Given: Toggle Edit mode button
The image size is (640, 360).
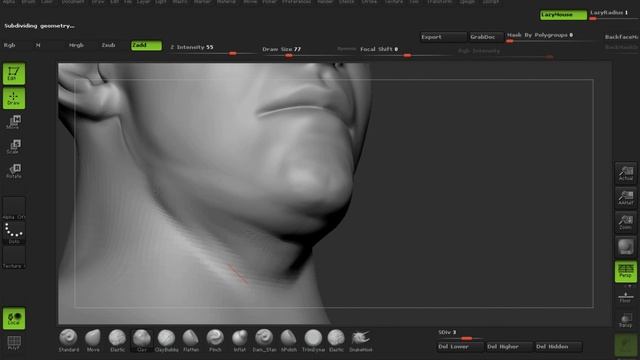Looking at the screenshot, I should point(14,73).
